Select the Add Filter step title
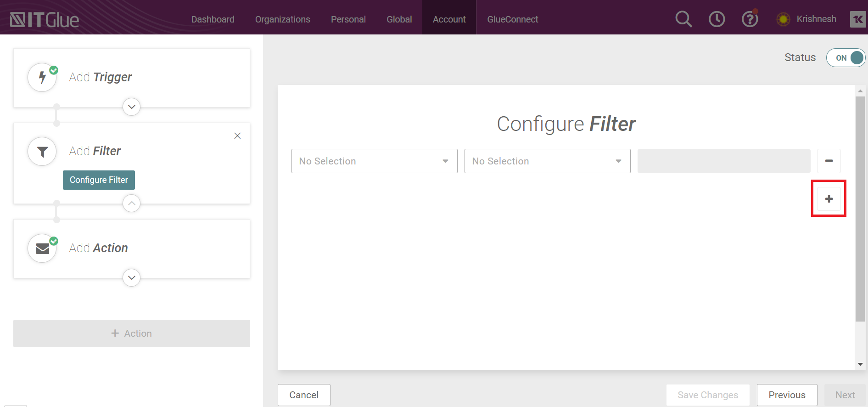 [95, 151]
